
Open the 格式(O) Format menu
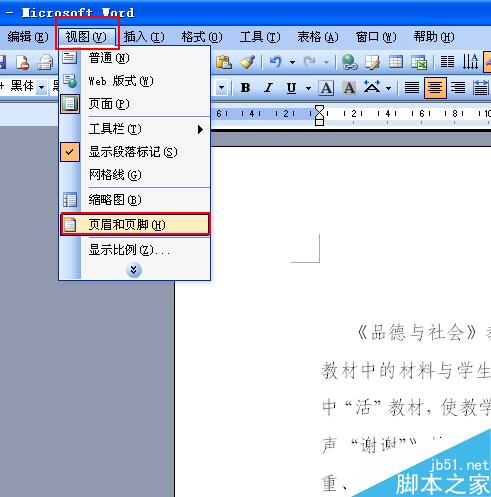[202, 37]
